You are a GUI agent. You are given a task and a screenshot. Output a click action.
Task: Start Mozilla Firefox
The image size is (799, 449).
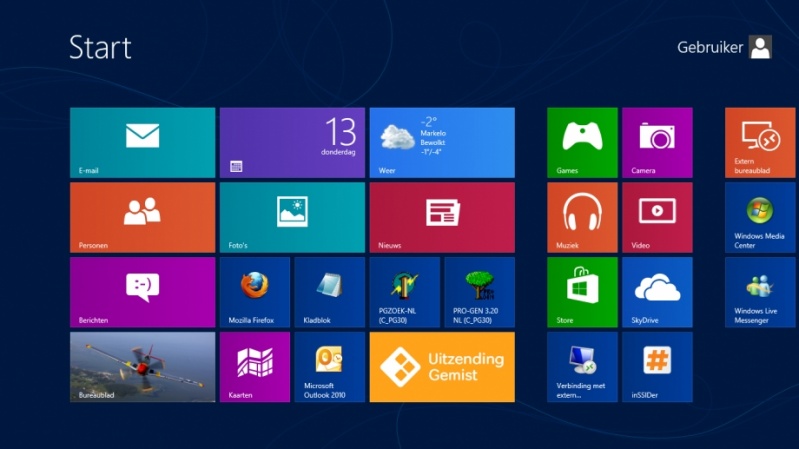point(255,292)
